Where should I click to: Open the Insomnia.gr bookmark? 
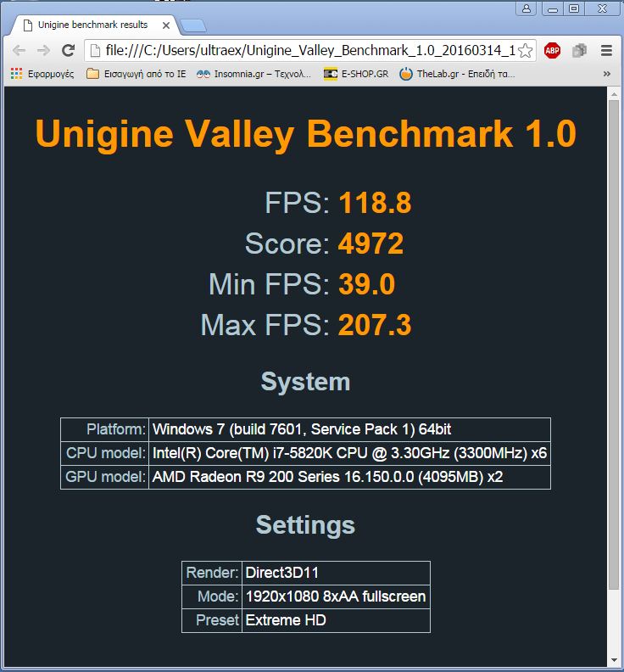click(253, 74)
